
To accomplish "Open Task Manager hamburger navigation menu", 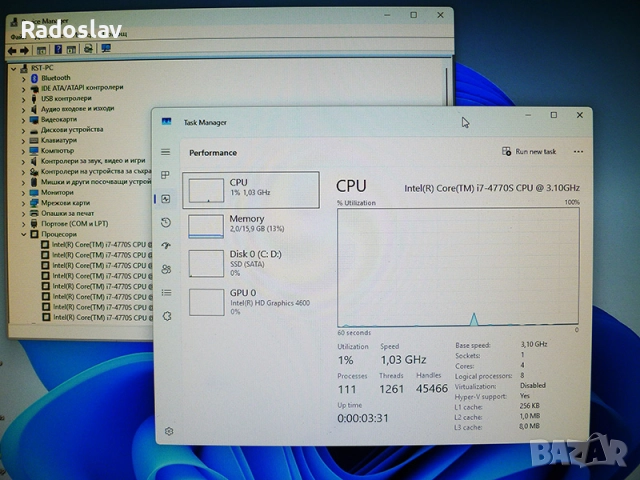I will (x=165, y=152).
